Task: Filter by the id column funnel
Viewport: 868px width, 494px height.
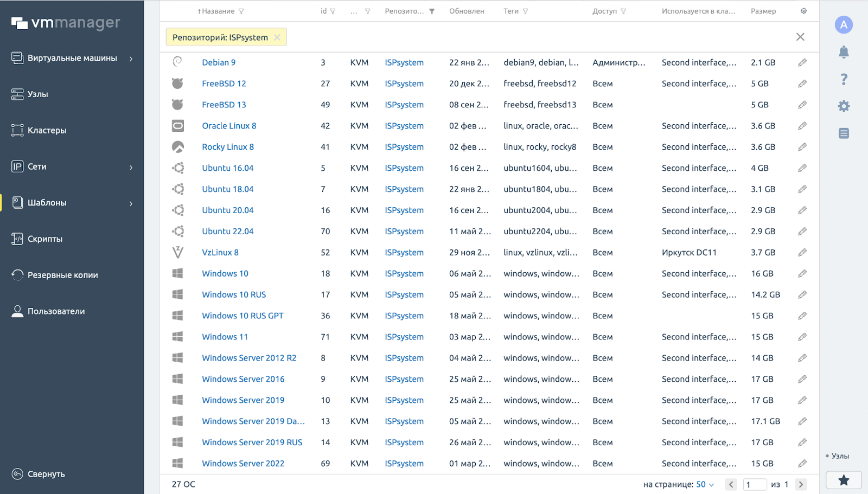Action: [x=333, y=11]
